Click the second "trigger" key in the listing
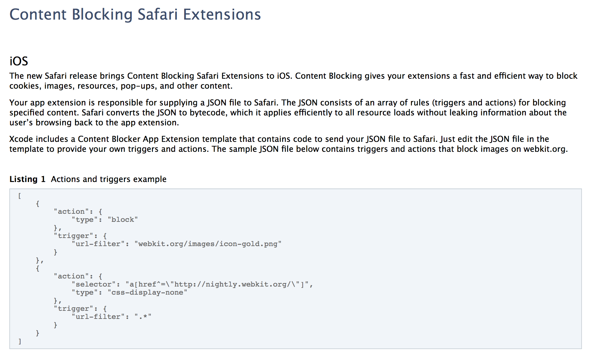 [73, 309]
